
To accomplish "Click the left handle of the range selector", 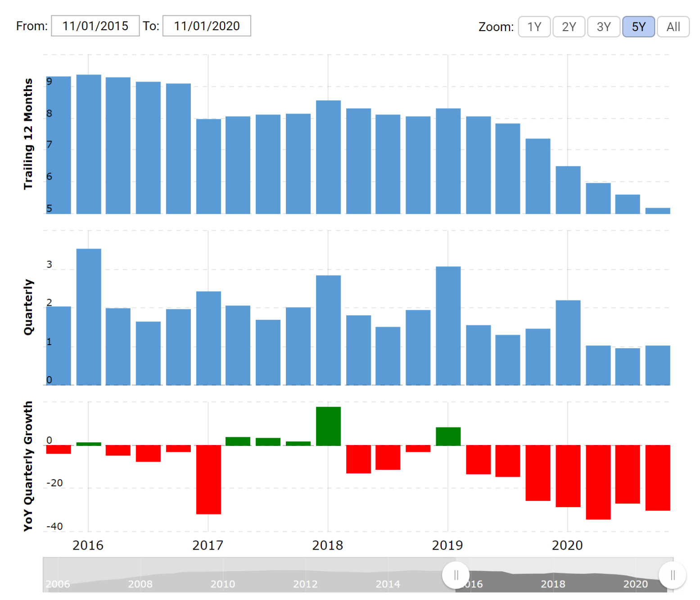I will point(456,574).
